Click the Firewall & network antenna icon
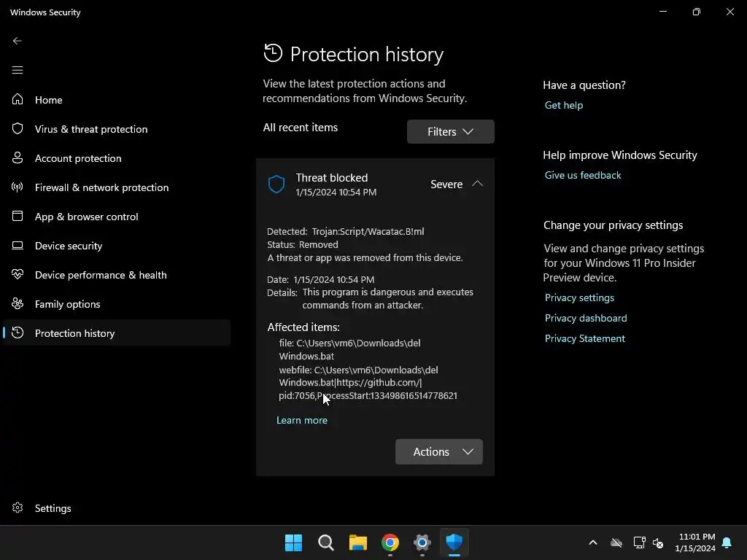Viewport: 747px width, 560px height. pos(18,187)
